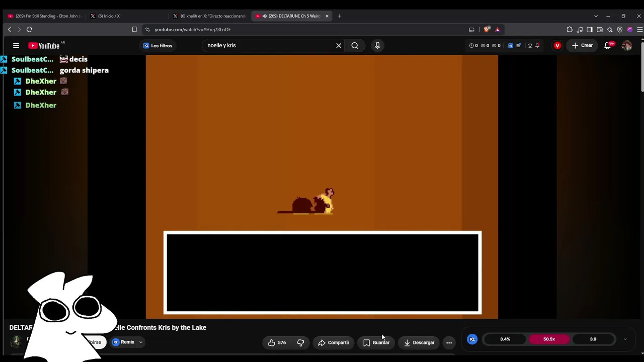644x362 pixels.
Task: Share the video using Compartir
Action: [334, 343]
